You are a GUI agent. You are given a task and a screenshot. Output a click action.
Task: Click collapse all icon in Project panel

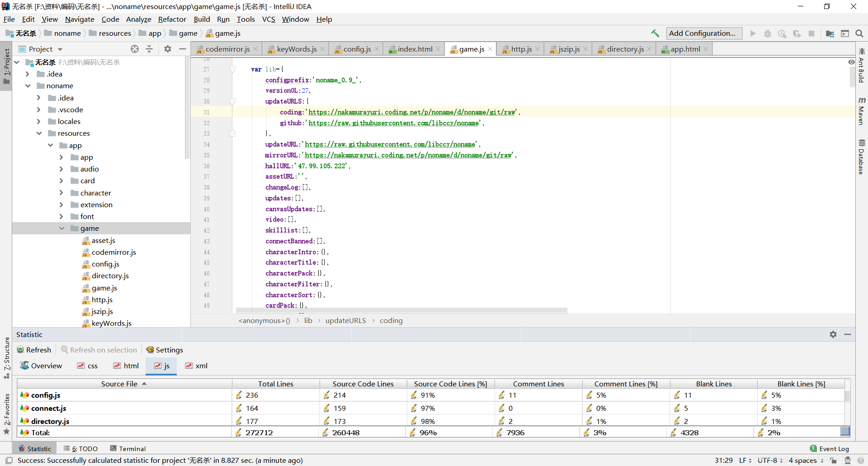coord(149,49)
